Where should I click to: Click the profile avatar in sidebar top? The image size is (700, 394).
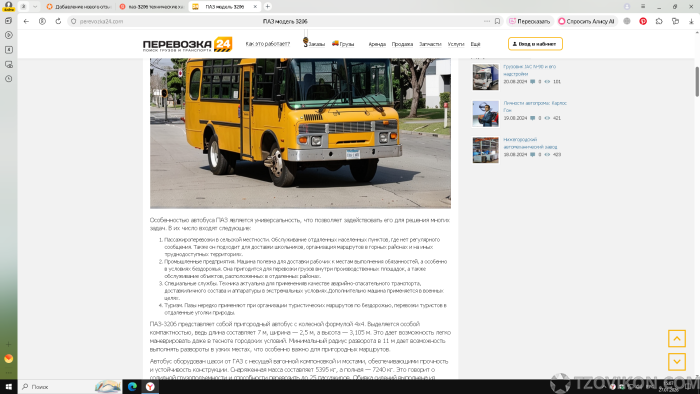click(x=8, y=6)
